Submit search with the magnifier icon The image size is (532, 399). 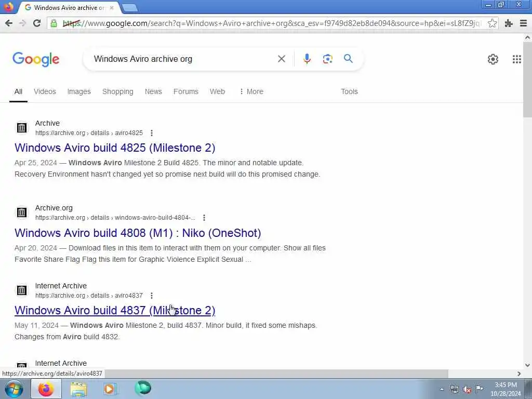348,58
